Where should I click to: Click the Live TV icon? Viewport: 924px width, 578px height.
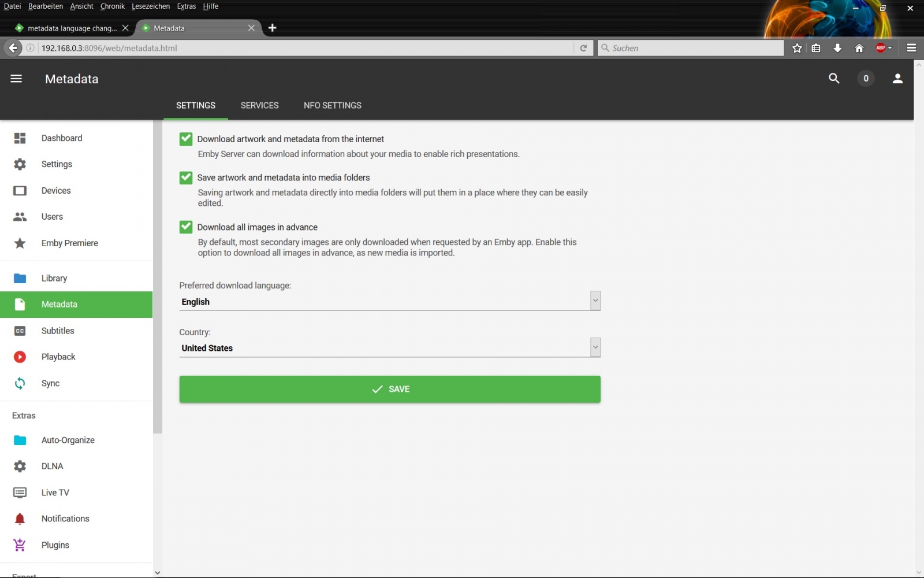[20, 493]
